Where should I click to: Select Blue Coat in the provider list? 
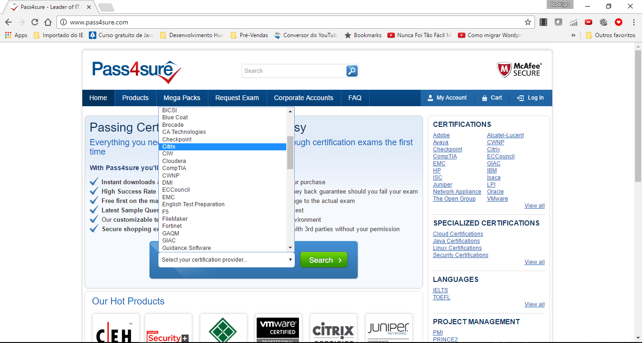tap(222, 117)
